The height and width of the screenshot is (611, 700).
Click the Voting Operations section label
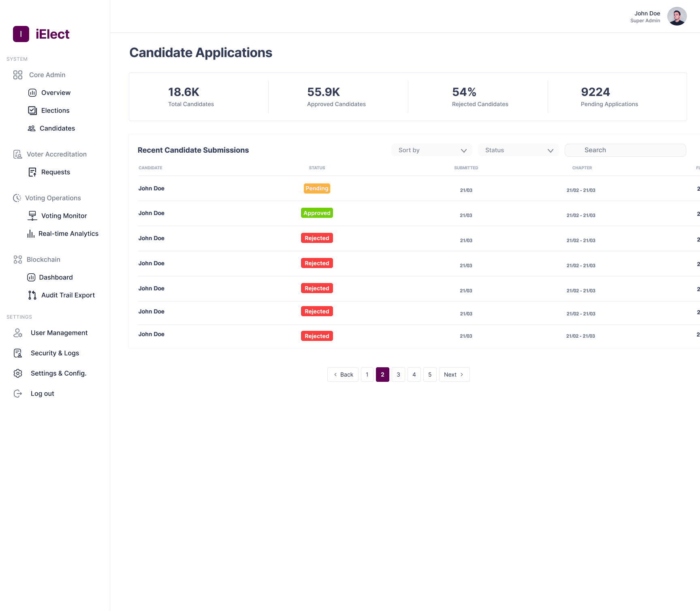tap(53, 198)
